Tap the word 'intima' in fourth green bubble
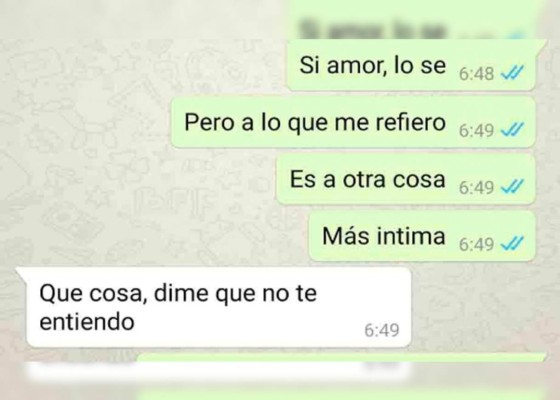 coord(411,236)
